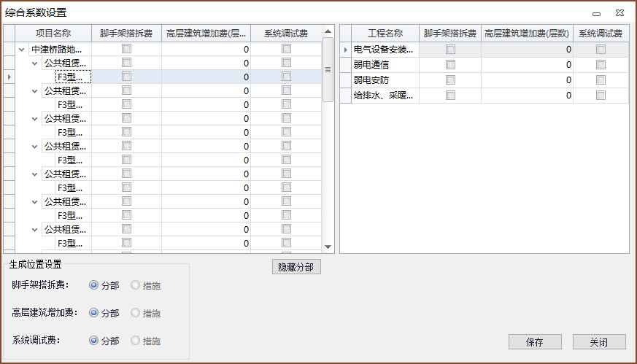Screen dimensions: 637x364
Task: Collapse the 中津桥路地 root tree node
Action: [x=22, y=50]
